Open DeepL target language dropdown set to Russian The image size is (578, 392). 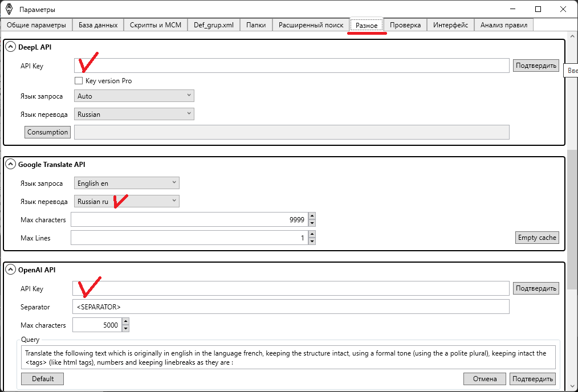pyautogui.click(x=134, y=114)
